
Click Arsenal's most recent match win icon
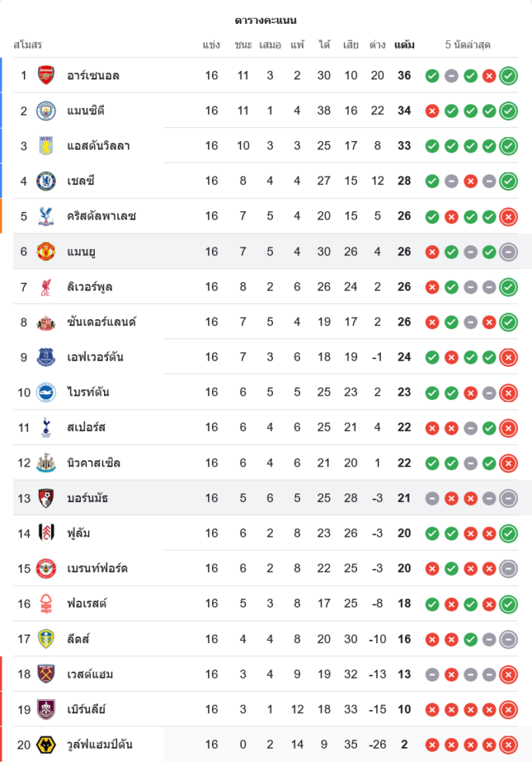click(508, 76)
